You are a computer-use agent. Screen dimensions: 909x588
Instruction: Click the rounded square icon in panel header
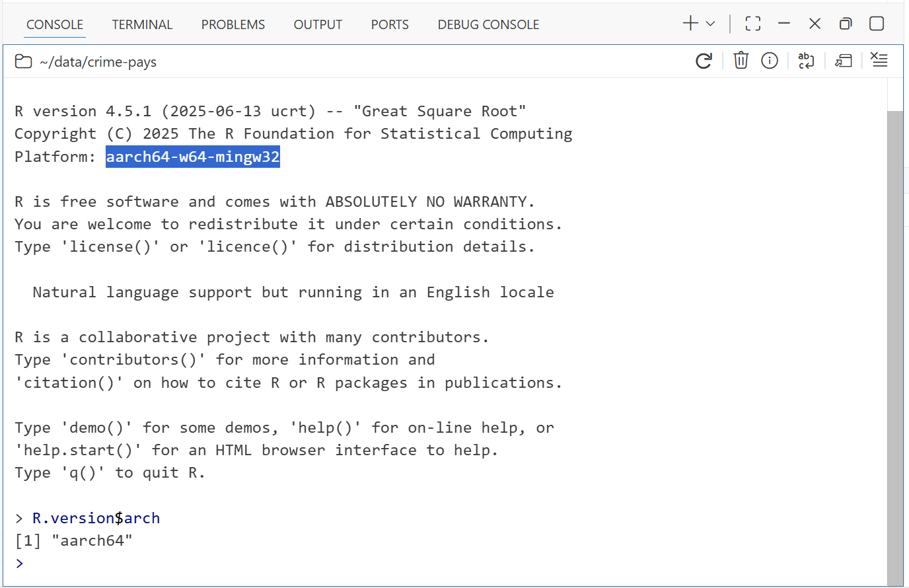tap(877, 24)
